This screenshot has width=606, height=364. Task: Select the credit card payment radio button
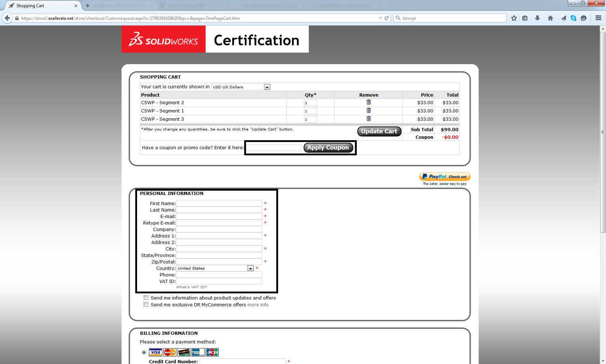coord(144,352)
